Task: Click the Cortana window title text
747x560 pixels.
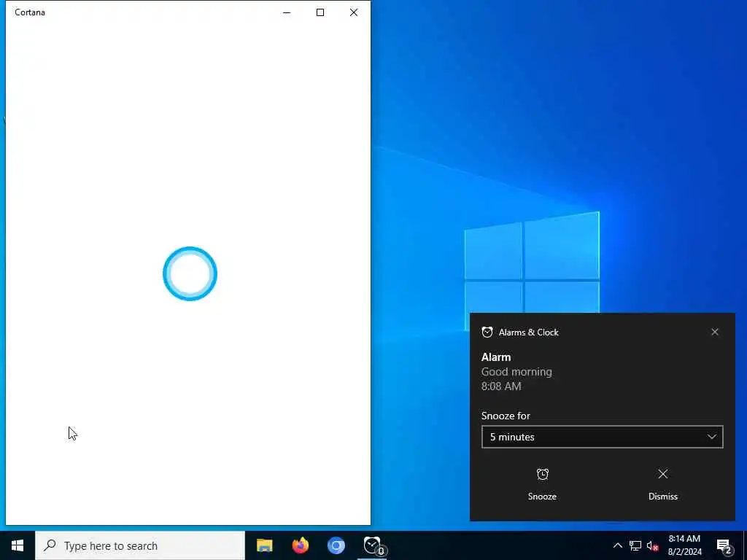Action: click(30, 12)
